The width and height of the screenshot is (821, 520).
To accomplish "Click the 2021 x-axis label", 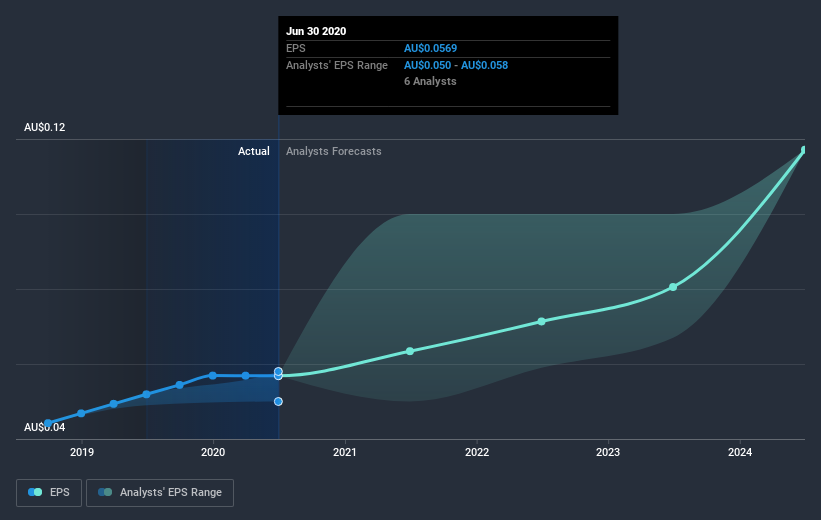I will (x=345, y=452).
